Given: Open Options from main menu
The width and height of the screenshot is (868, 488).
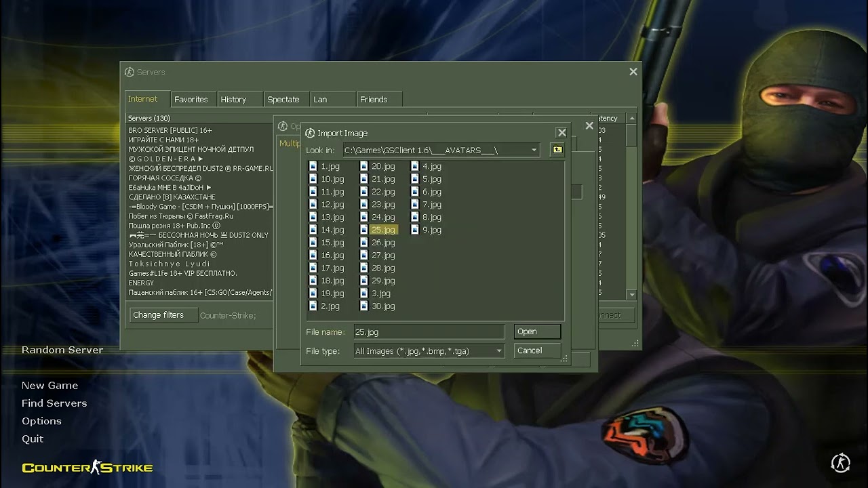Looking at the screenshot, I should (41, 421).
